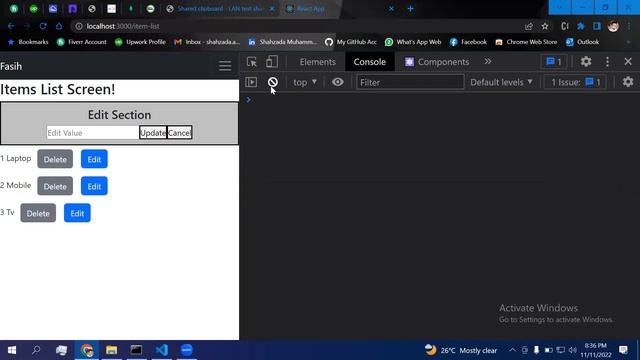The height and width of the screenshot is (360, 640).
Task: Open the Default levels dropdown
Action: coord(501,82)
